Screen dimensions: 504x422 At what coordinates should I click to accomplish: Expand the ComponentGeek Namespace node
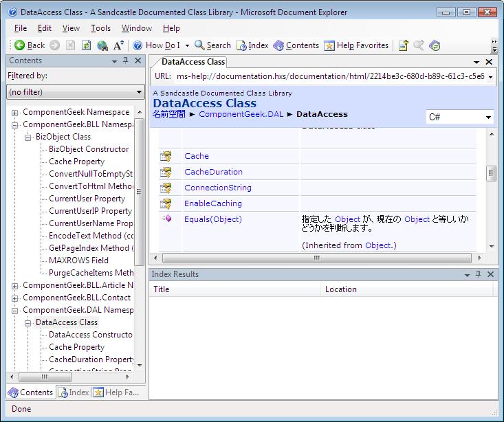(x=15, y=113)
